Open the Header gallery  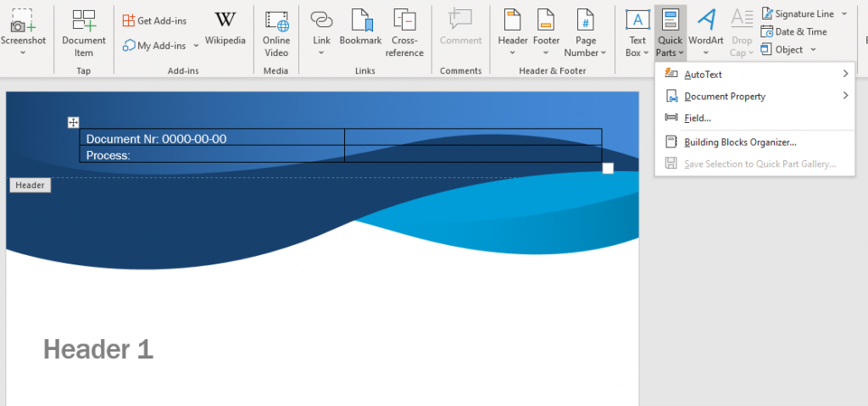tap(513, 32)
